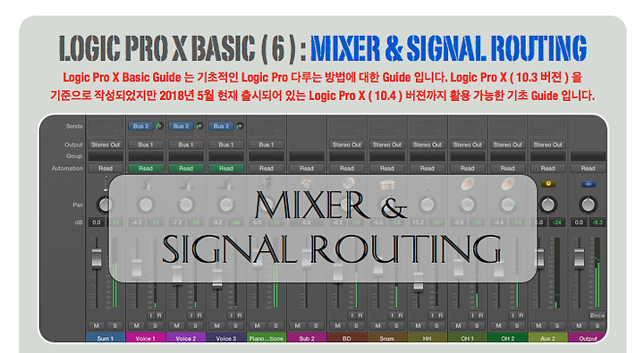Viewport: 644px width, 353px height.
Task: Click the Output channel peak level -9.3
Action: (x=597, y=222)
